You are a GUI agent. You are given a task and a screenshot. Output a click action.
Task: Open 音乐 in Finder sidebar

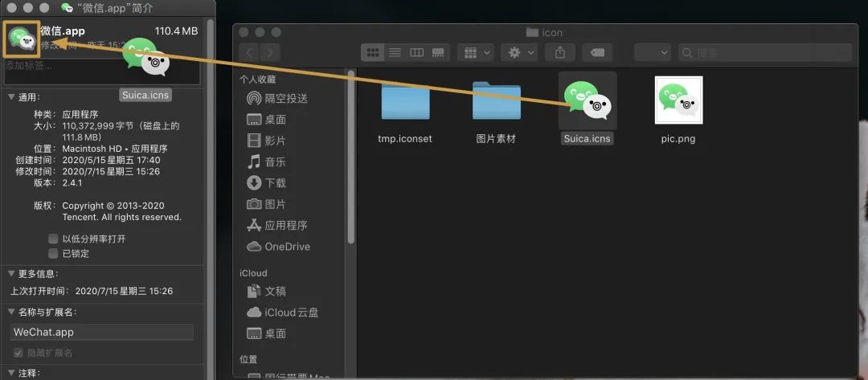pos(267,161)
